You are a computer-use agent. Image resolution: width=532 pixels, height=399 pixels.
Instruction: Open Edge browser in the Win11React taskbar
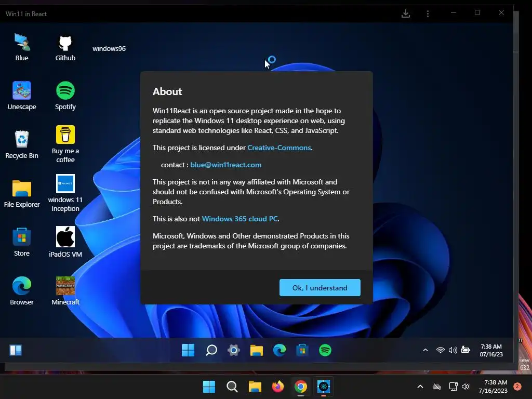tap(279, 350)
